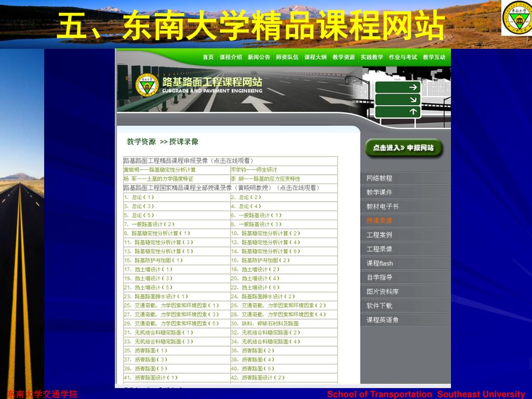
Task: Open lecture 15、路基防护与加固(1)
Action: click(153, 260)
